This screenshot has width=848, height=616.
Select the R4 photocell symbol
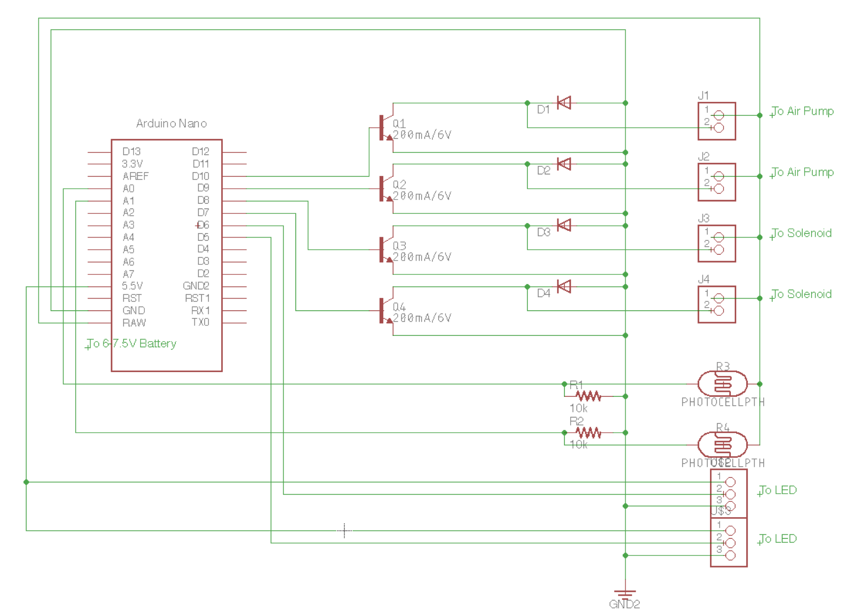click(722, 445)
